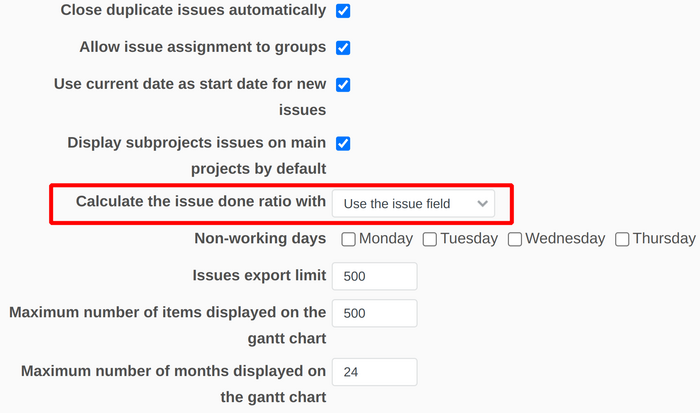Screen dimensions: 700x413
Task: Toggle the Close duplicate issues automatically checkbox
Action: [343, 11]
